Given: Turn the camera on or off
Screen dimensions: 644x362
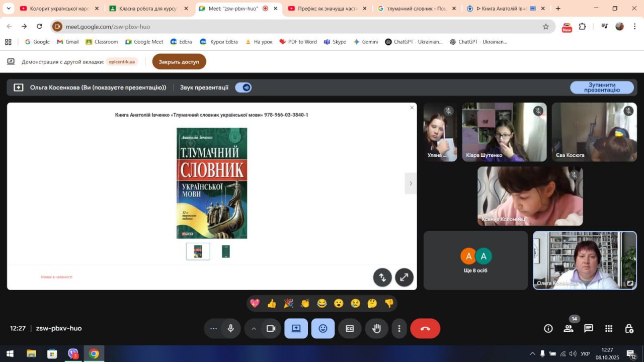Looking at the screenshot, I should pyautogui.click(x=271, y=328).
